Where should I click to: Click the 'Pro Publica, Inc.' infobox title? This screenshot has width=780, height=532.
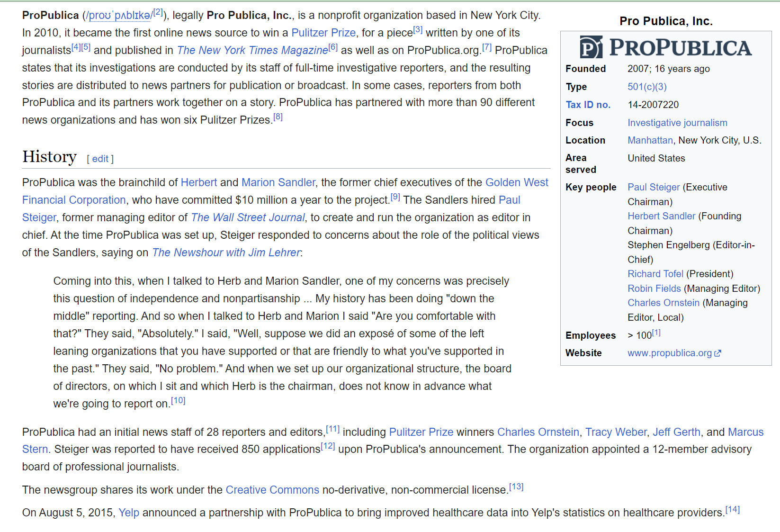[666, 21]
